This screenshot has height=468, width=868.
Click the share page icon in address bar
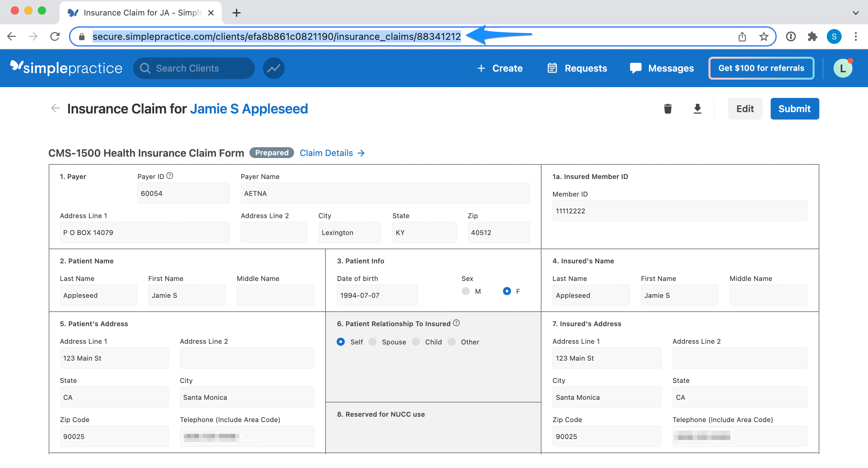[x=742, y=36]
